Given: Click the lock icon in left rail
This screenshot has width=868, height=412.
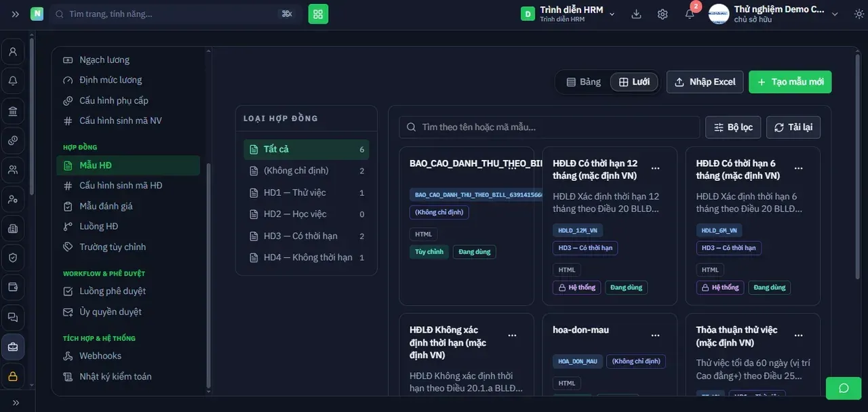Looking at the screenshot, I should click(x=13, y=376).
